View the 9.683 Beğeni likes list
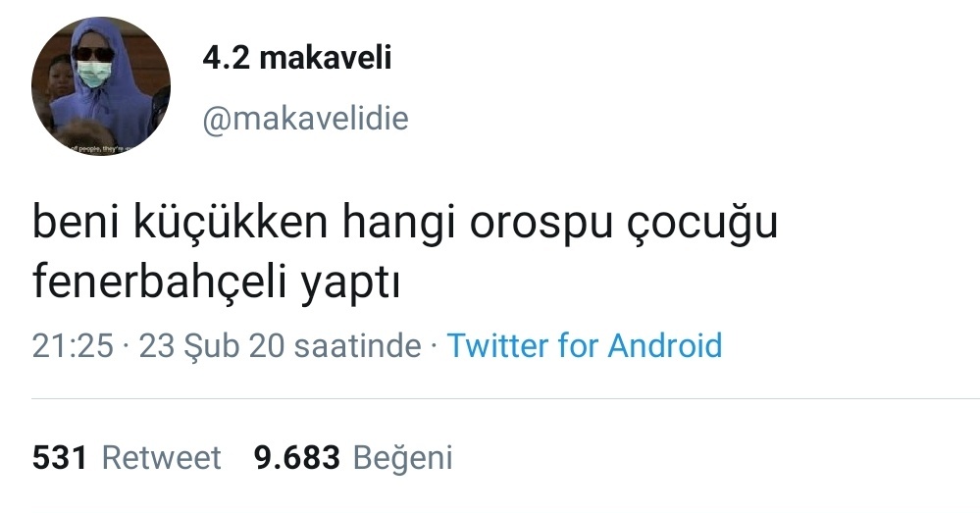 [353, 457]
